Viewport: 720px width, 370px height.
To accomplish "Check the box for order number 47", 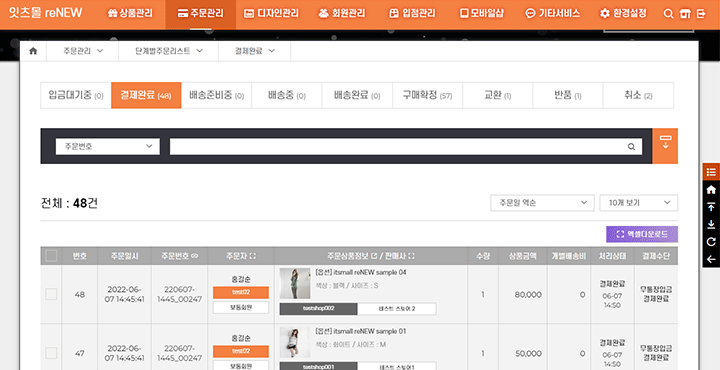I will [51, 353].
